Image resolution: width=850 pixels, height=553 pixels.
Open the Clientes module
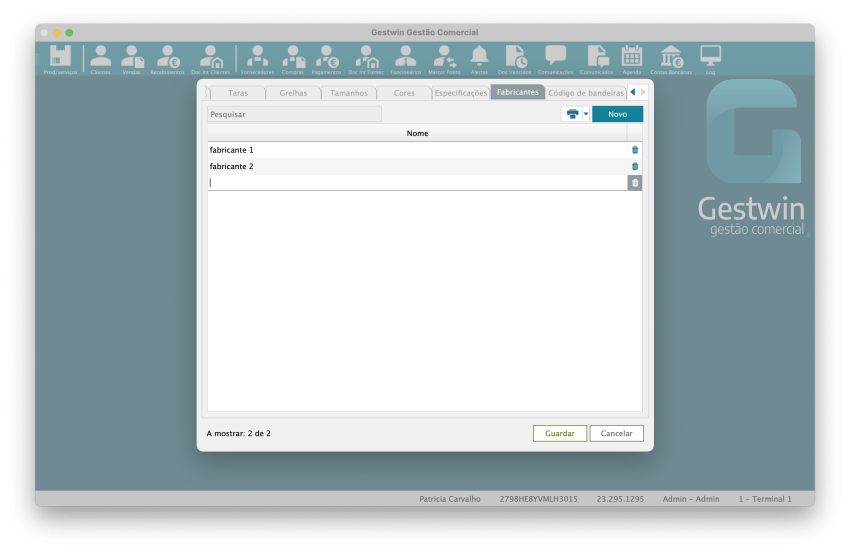pyautogui.click(x=101, y=58)
